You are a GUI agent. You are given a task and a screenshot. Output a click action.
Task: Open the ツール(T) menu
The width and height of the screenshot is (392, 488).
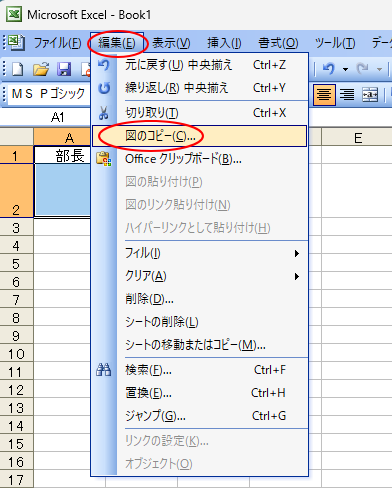coord(335,43)
